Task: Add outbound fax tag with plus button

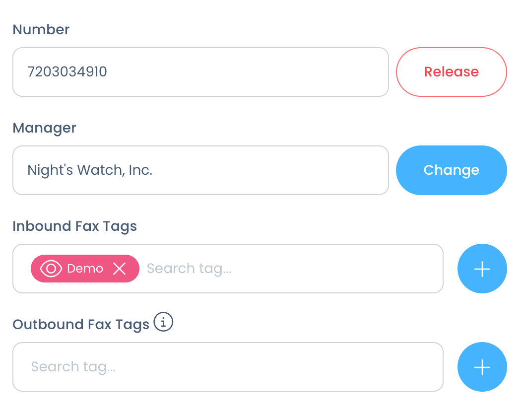Action: point(482,367)
